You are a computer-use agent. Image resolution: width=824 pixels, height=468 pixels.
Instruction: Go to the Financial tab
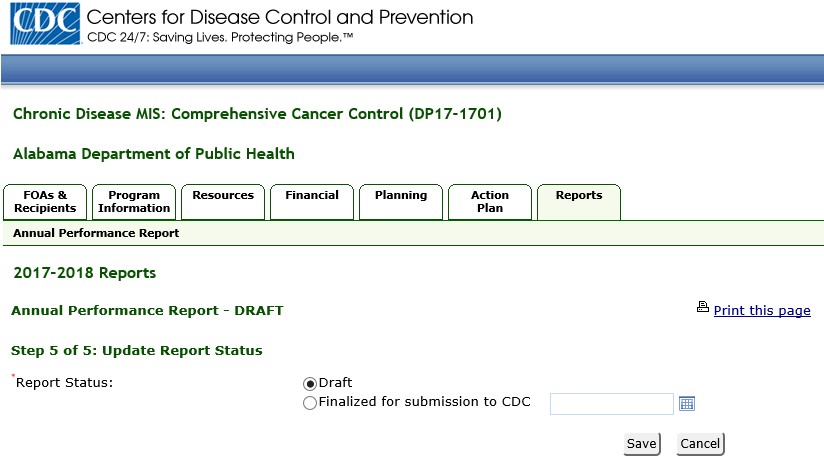click(312, 202)
